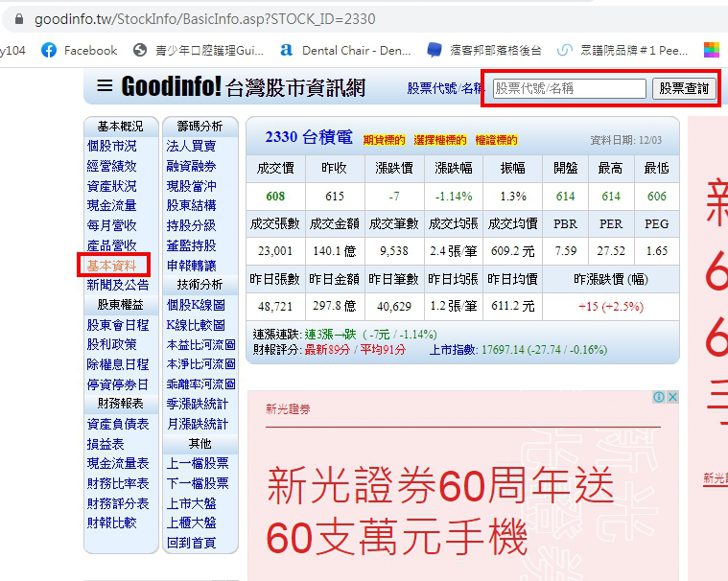The image size is (728, 581).
Task: Open the 痞客邦部落格後台 bookmark
Action: (x=484, y=50)
